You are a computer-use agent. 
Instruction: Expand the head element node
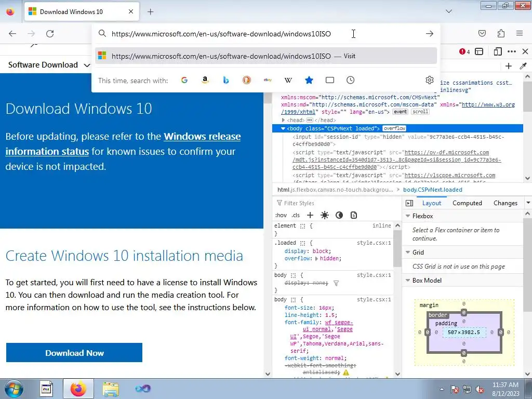point(283,120)
